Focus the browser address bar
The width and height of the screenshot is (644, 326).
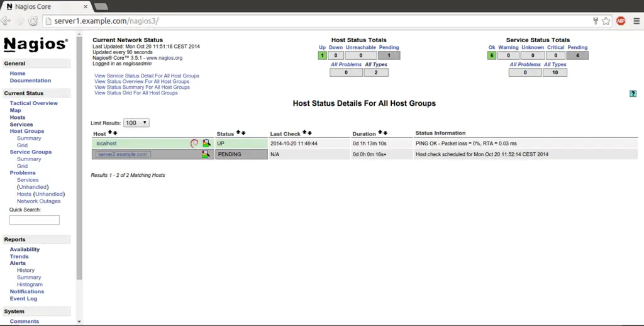316,21
